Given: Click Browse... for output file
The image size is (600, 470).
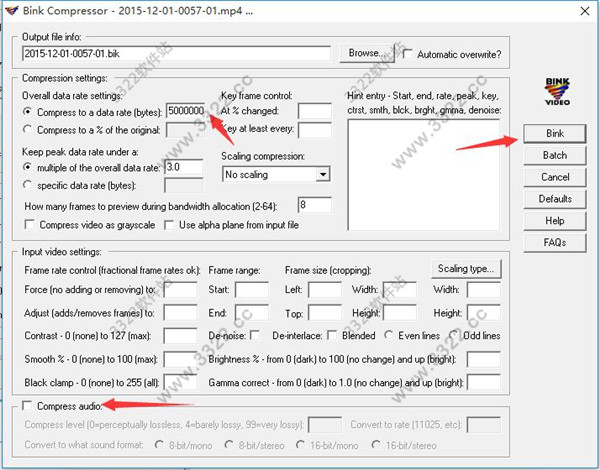Looking at the screenshot, I should click(367, 53).
